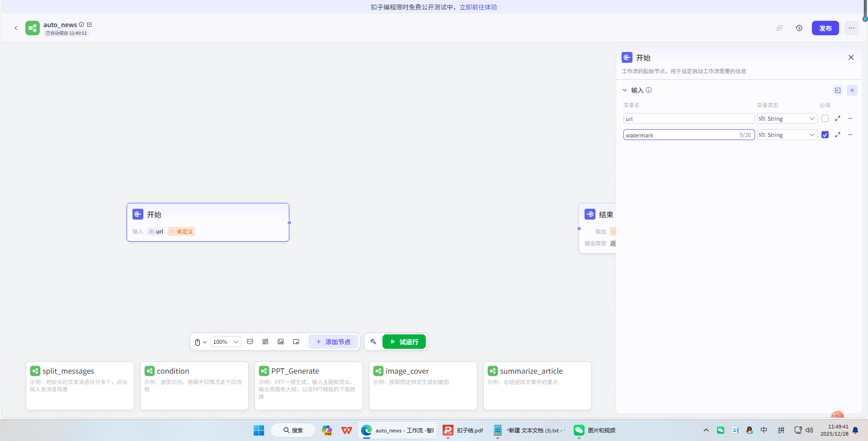Open the split_messages example card
Image resolution: width=868 pixels, height=441 pixels.
(80, 386)
